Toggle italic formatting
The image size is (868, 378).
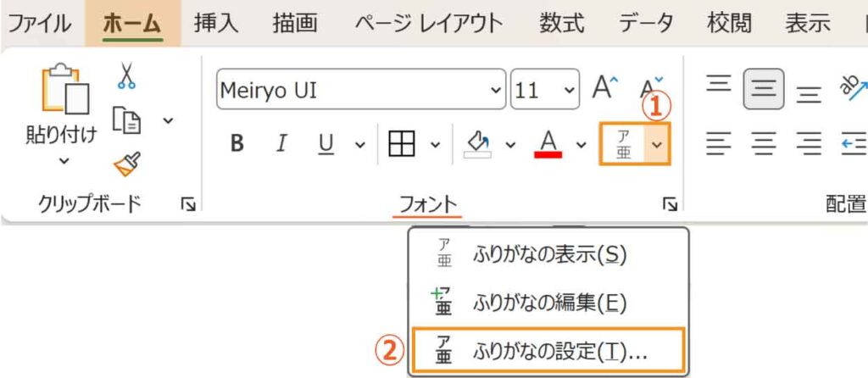point(281,144)
